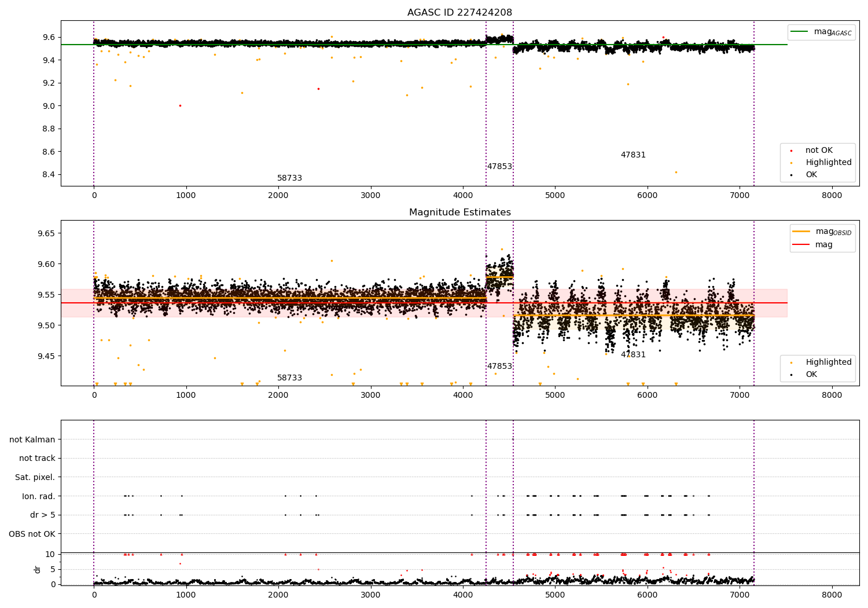Click the 9.55 y-axis tick label

coord(46,295)
